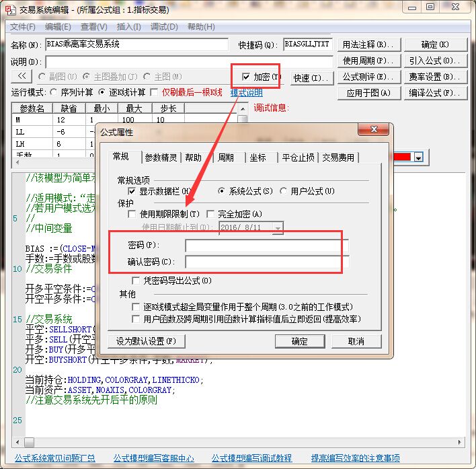
Task: Toggle the 凭密码导出公式 checkbox
Action: coord(138,280)
